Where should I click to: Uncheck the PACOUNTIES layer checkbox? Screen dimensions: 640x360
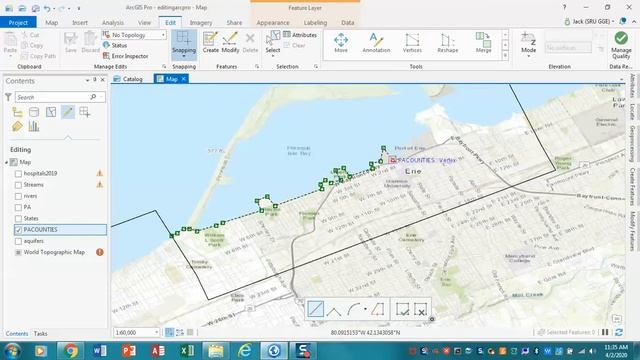tap(18, 230)
